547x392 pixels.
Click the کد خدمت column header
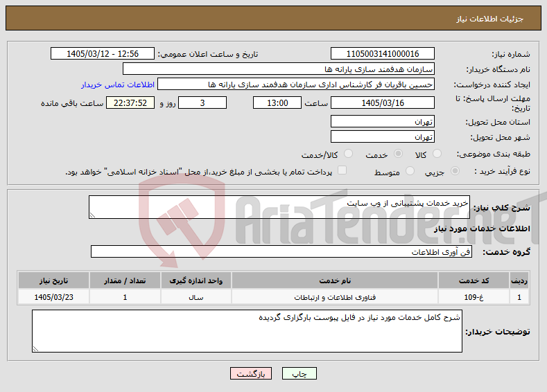coord(474,280)
